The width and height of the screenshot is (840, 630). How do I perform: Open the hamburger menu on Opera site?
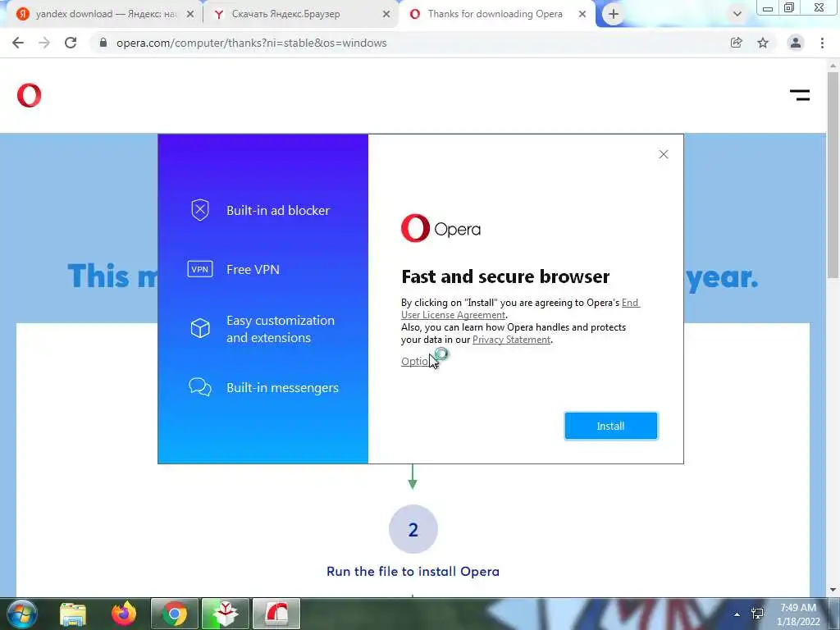point(800,95)
